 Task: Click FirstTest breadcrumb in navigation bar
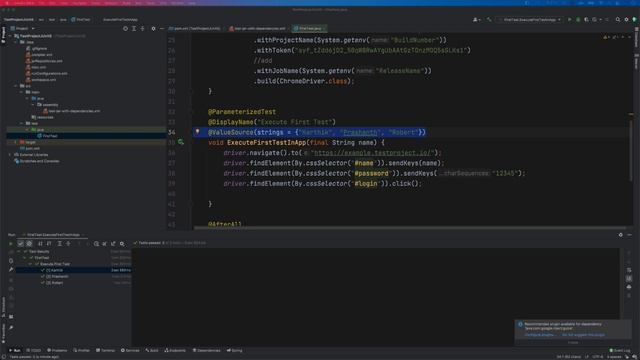pos(81,20)
